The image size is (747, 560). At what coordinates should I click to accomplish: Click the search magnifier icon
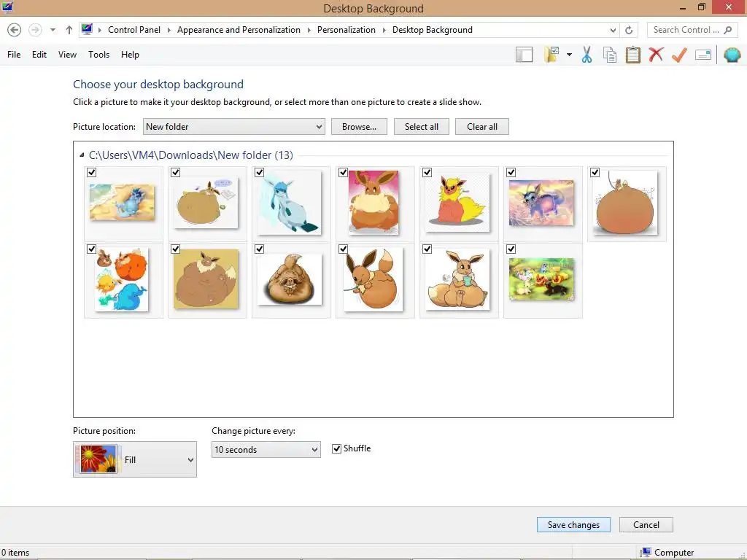point(727,30)
